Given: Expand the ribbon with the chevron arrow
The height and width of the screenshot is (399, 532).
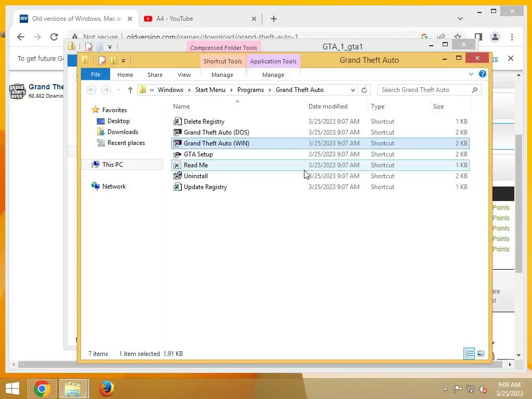Looking at the screenshot, I should (471, 74).
